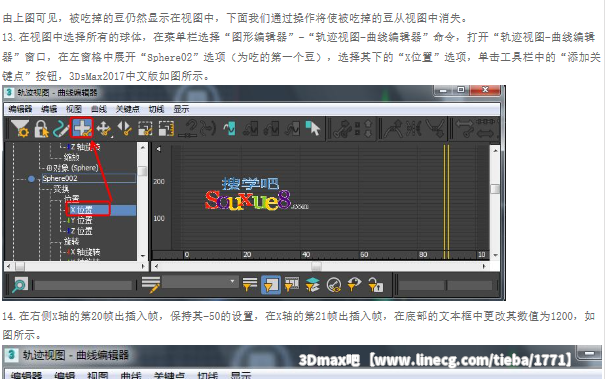Click graph vertical scrollbar thumb

pyautogui.click(x=495, y=189)
